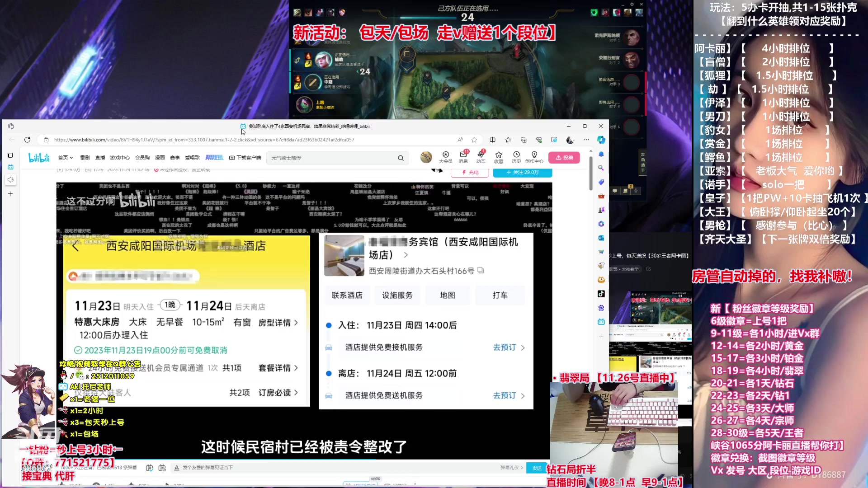Expand 房型详情 room details arrow
The image size is (868, 488).
coord(297,323)
